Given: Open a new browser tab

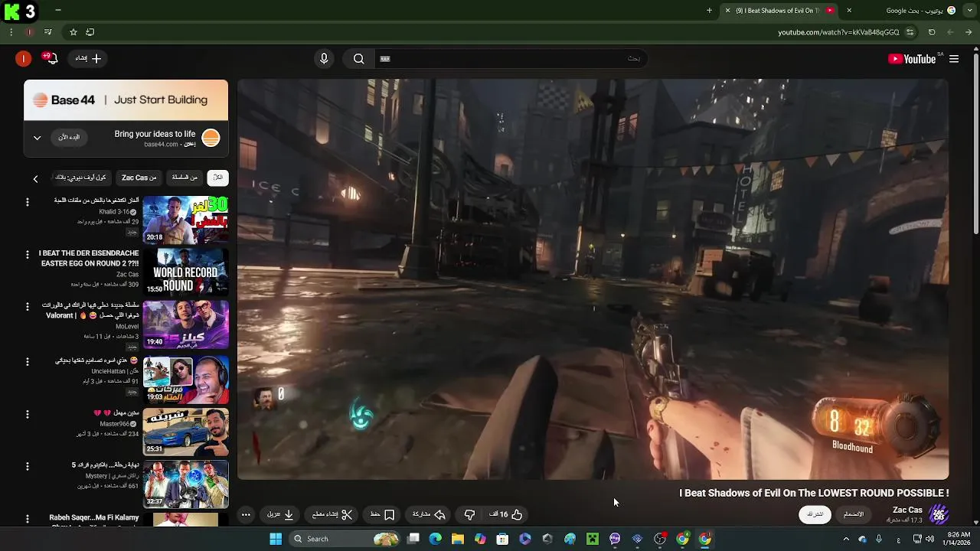Looking at the screenshot, I should pyautogui.click(x=709, y=11).
